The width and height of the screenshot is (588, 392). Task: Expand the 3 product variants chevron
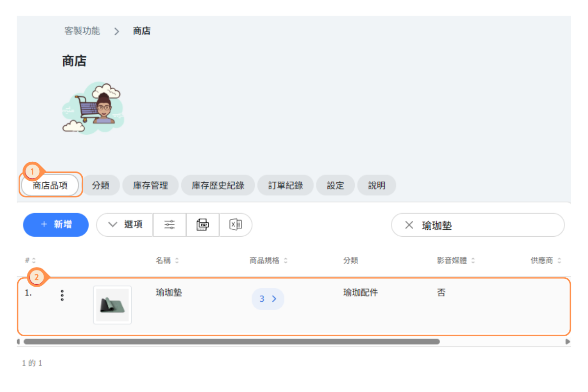point(268,299)
